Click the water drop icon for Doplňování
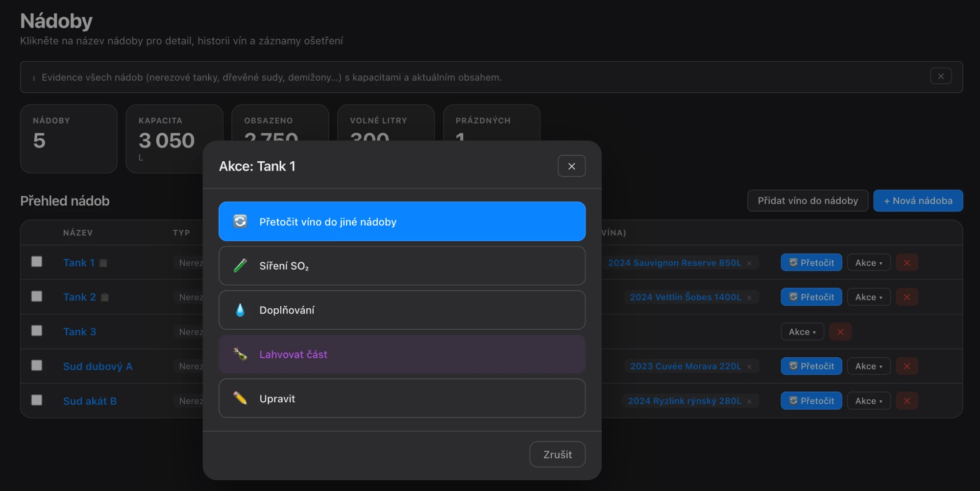Image resolution: width=980 pixels, height=491 pixels. pos(240,310)
